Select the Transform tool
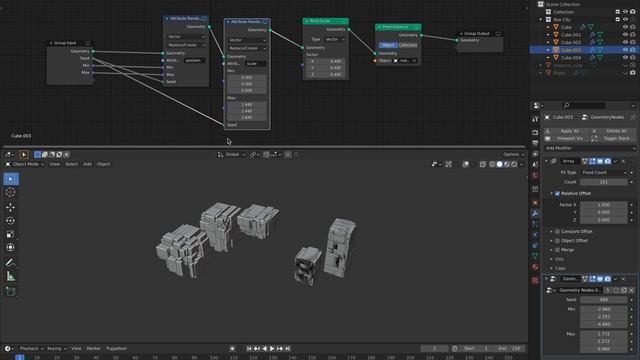The width and height of the screenshot is (640, 360). click(11, 248)
